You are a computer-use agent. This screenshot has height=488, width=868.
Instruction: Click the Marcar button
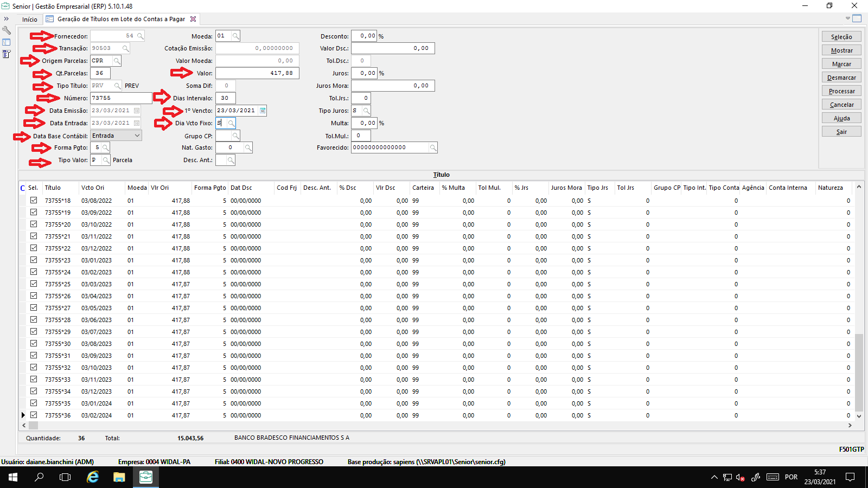pyautogui.click(x=841, y=64)
